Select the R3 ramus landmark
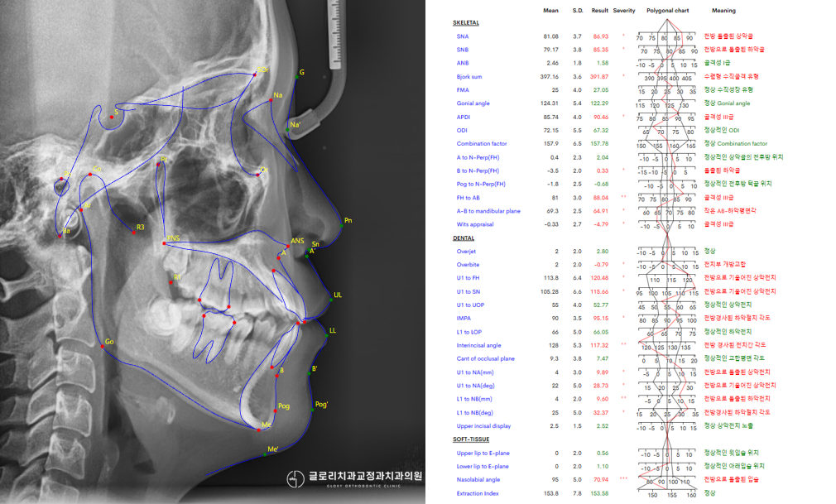 click(133, 233)
